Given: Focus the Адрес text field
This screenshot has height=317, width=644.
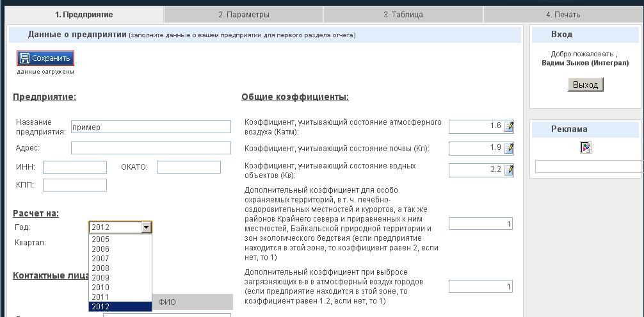Looking at the screenshot, I should coord(150,148).
